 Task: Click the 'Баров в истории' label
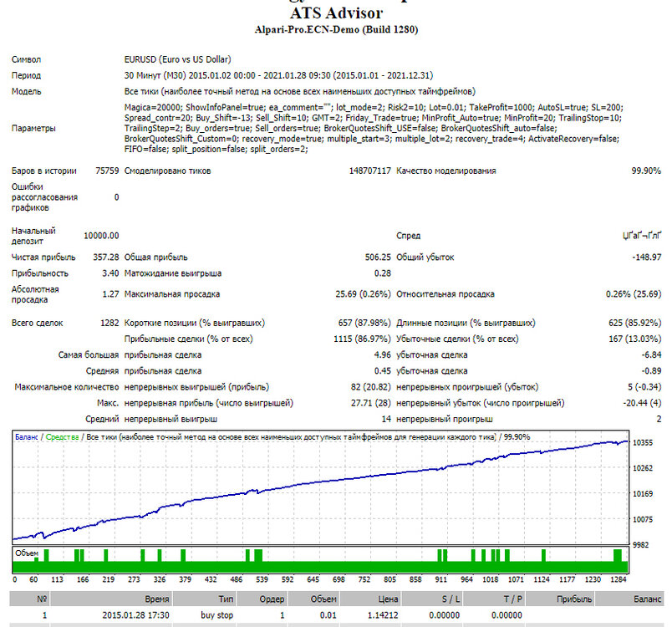pos(43,171)
